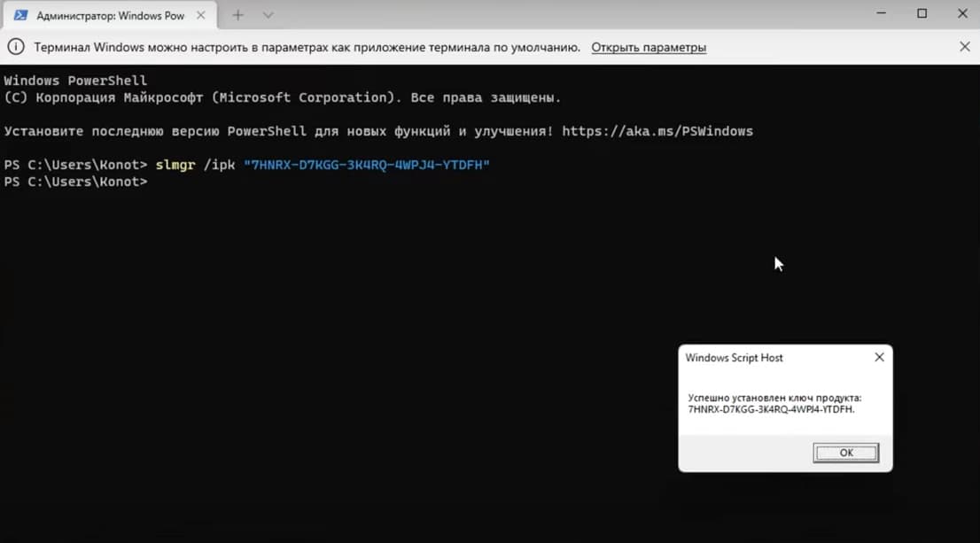The height and width of the screenshot is (543, 980).
Task: Open a new terminal tab with the plus button
Action: [x=238, y=14]
